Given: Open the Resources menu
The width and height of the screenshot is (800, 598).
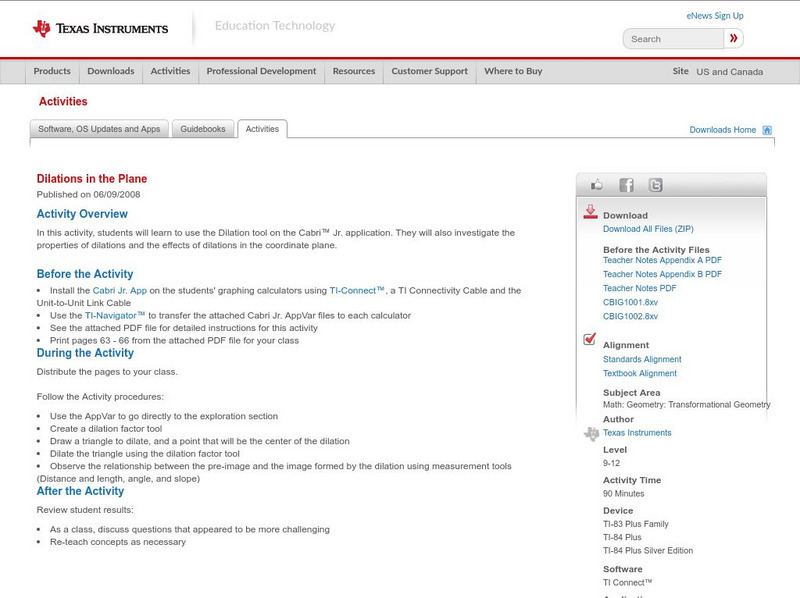Looking at the screenshot, I should pyautogui.click(x=354, y=71).
